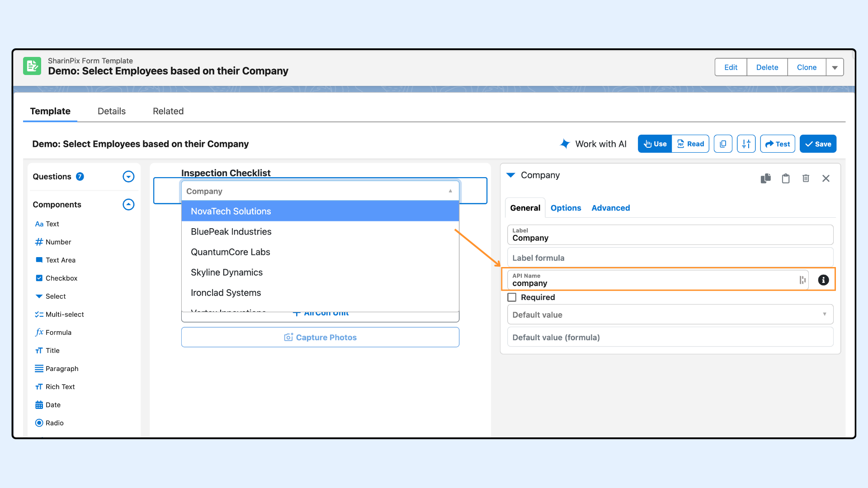This screenshot has width=868, height=488.
Task: Open the Default value dropdown
Action: 670,314
